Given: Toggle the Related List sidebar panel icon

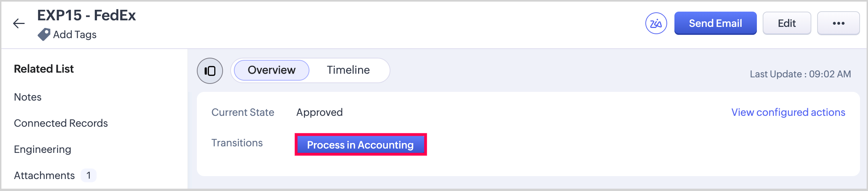Looking at the screenshot, I should pyautogui.click(x=210, y=71).
